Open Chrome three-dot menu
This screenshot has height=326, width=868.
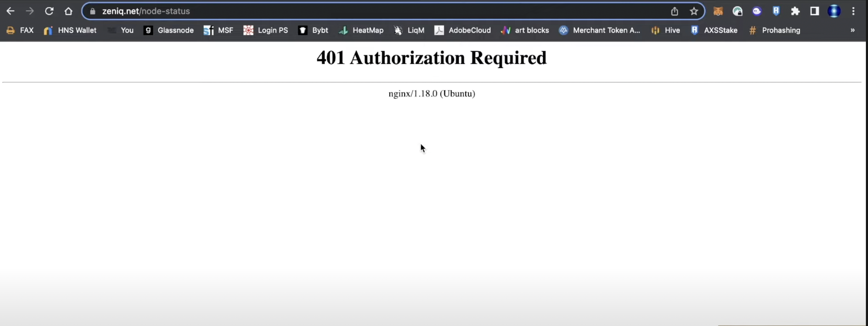[853, 11]
